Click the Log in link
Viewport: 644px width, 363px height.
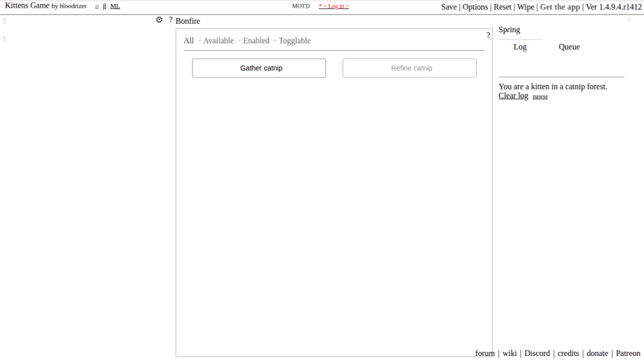(x=334, y=6)
